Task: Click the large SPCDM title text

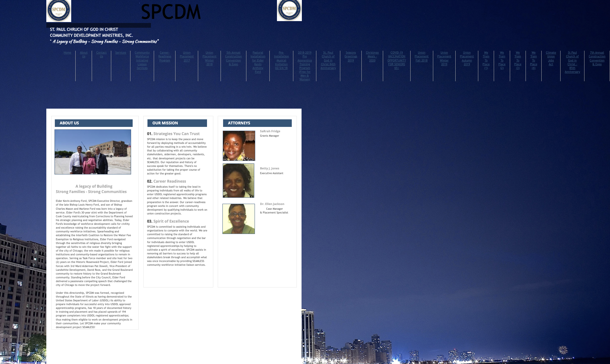Action: [x=171, y=12]
